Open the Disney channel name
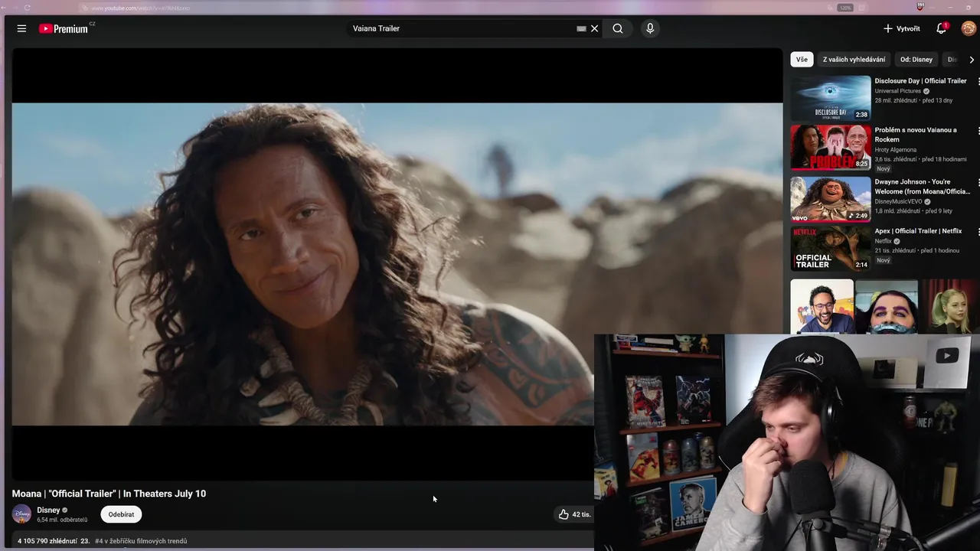This screenshot has width=980, height=551. coord(48,510)
